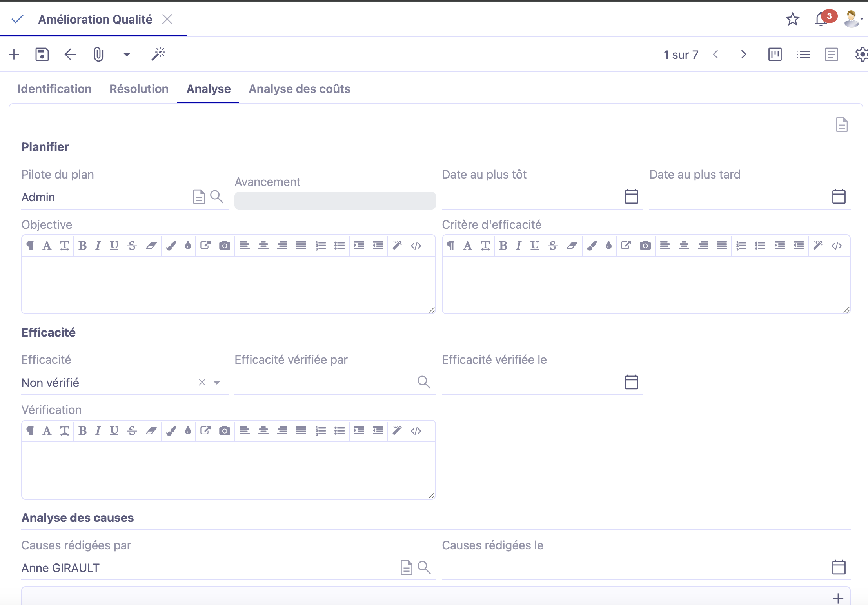Switch to list view icon
The image size is (868, 605).
coord(803,55)
